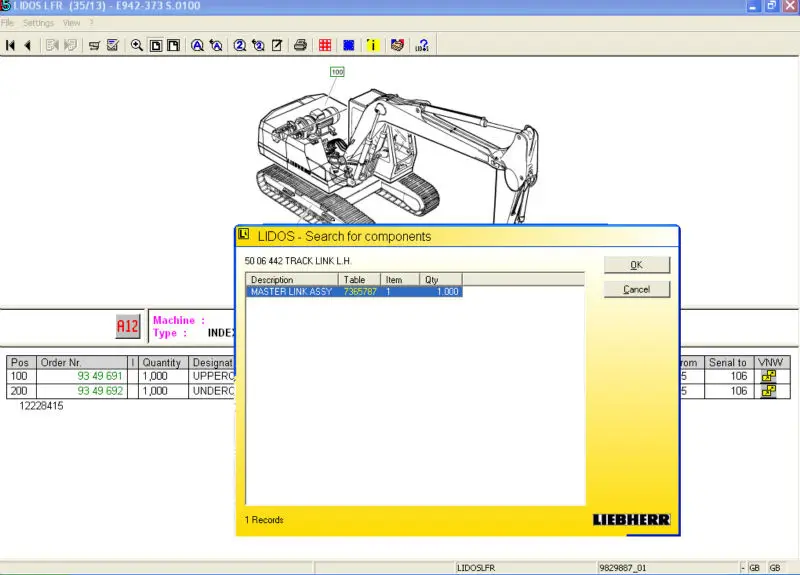Image resolution: width=800 pixels, height=575 pixels.
Task: Click the red grid toolbar icon
Action: 325,45
